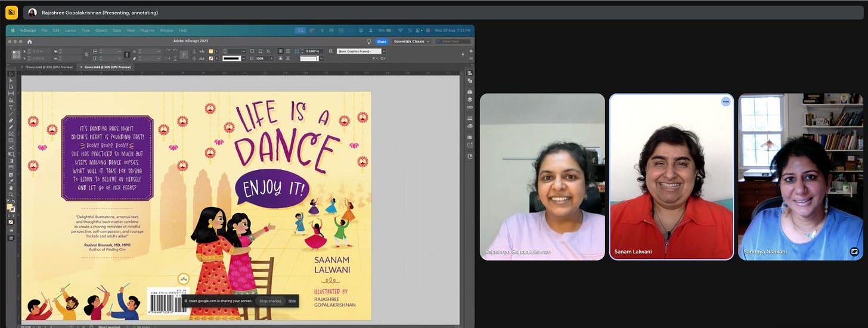This screenshot has width=868, height=328.
Task: Swap fill and stroke in toolbox
Action: point(14,202)
